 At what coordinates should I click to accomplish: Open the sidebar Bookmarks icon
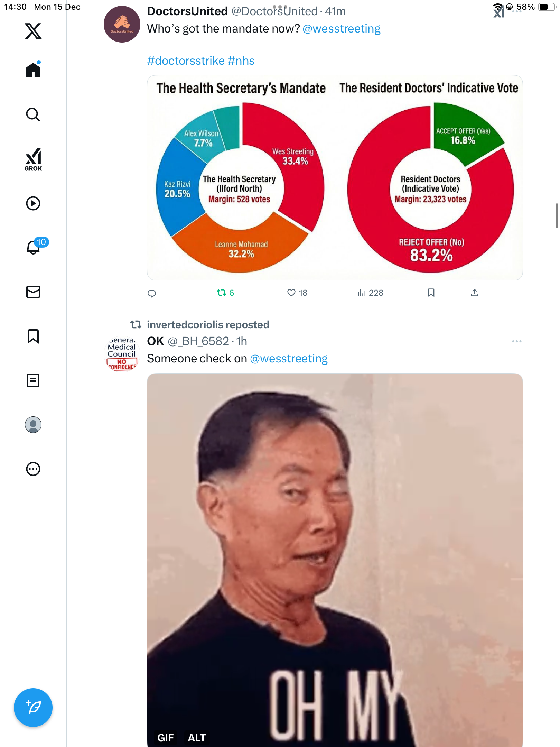click(33, 336)
